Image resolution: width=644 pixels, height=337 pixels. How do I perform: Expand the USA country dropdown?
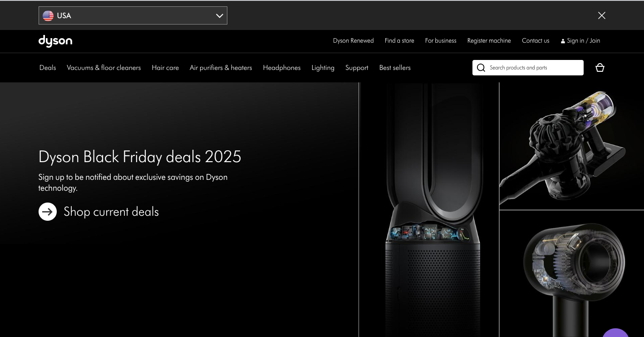point(133,15)
